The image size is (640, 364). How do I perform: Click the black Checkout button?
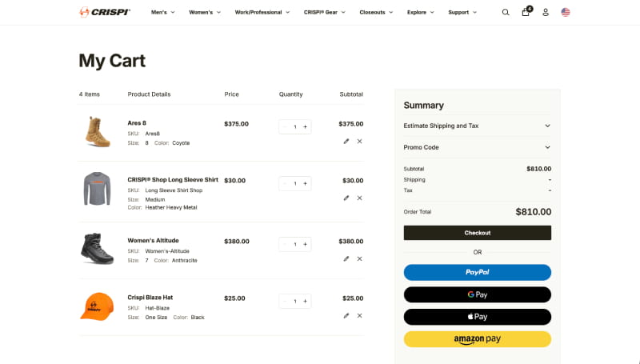coord(477,233)
